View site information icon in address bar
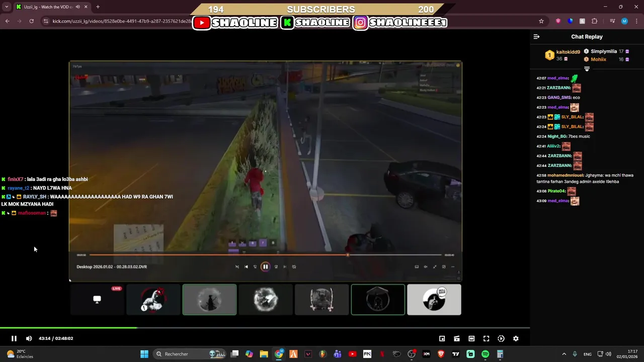The height and width of the screenshot is (362, 644). click(x=46, y=21)
